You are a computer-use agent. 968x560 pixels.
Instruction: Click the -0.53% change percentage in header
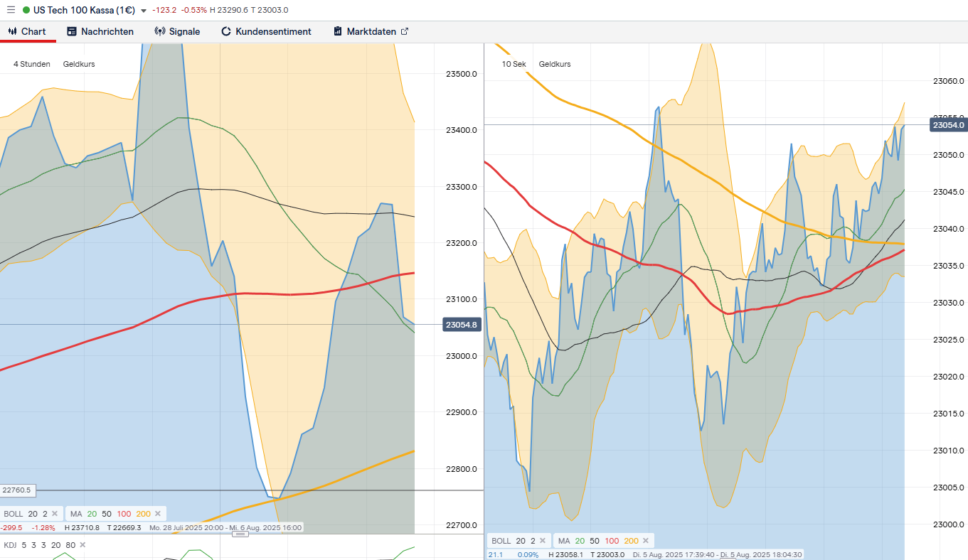[x=193, y=10]
